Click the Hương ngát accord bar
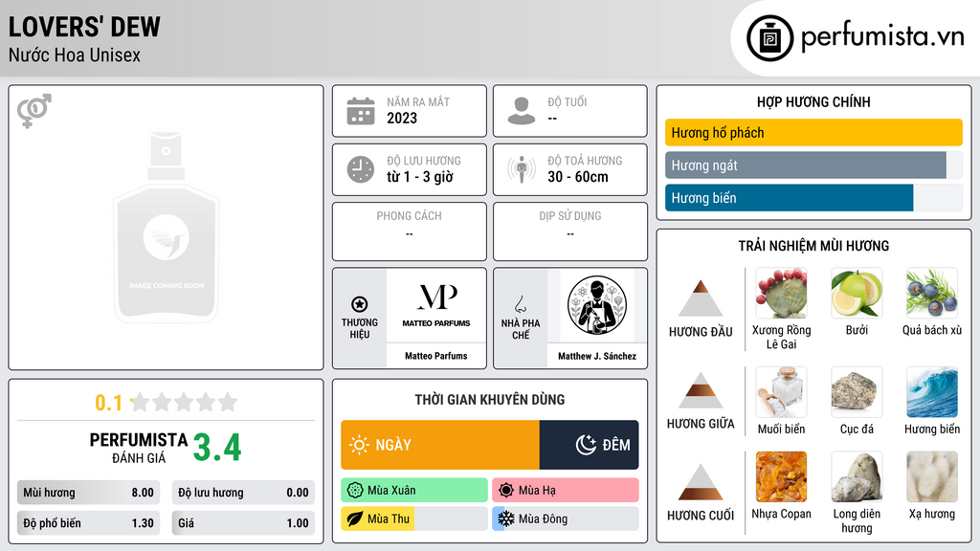This screenshot has height=551, width=980. [813, 165]
